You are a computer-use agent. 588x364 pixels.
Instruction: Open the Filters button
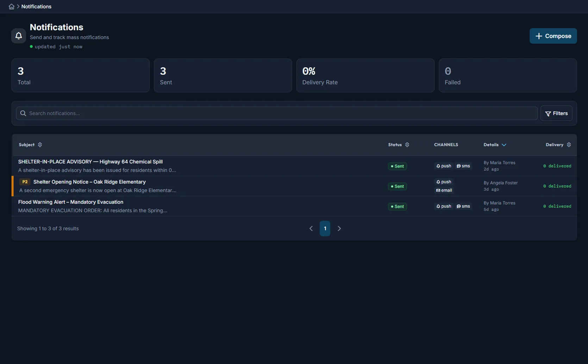coord(556,114)
